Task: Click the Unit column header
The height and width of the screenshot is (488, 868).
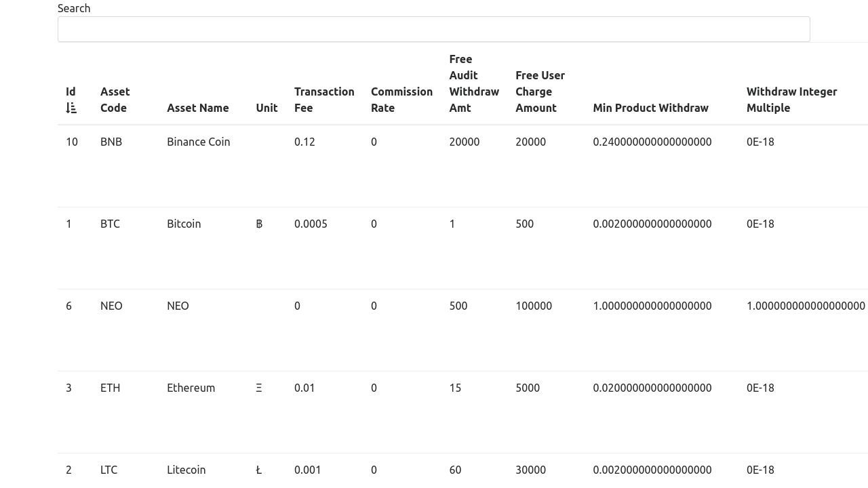Action: [267, 108]
